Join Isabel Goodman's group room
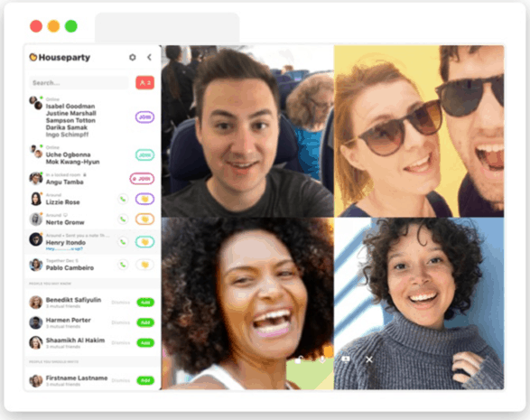 [x=144, y=117]
